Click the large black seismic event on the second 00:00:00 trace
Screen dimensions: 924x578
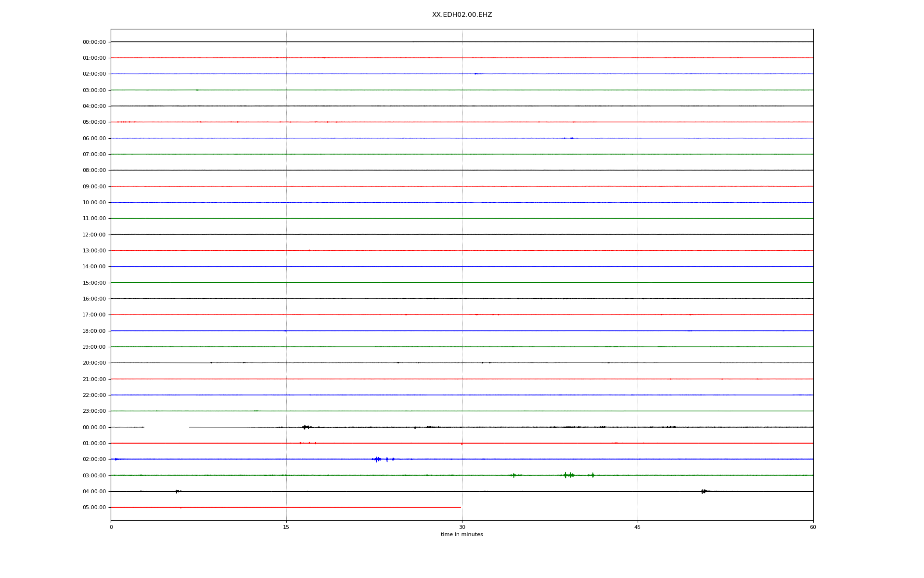(305, 427)
